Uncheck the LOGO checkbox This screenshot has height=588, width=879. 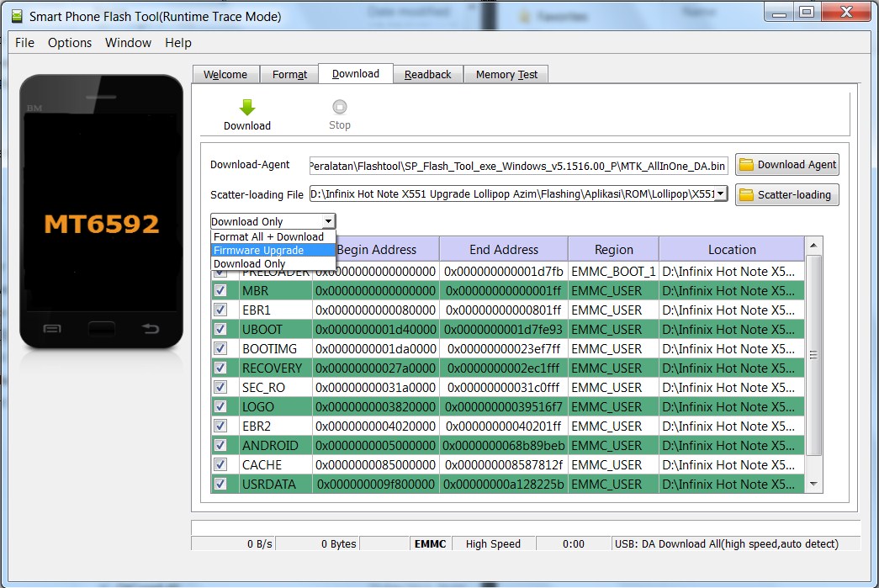click(220, 406)
